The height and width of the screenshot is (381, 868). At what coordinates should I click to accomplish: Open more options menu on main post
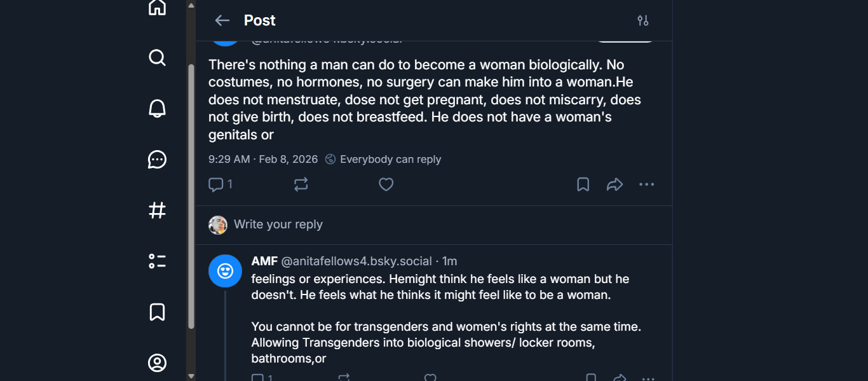pos(646,184)
